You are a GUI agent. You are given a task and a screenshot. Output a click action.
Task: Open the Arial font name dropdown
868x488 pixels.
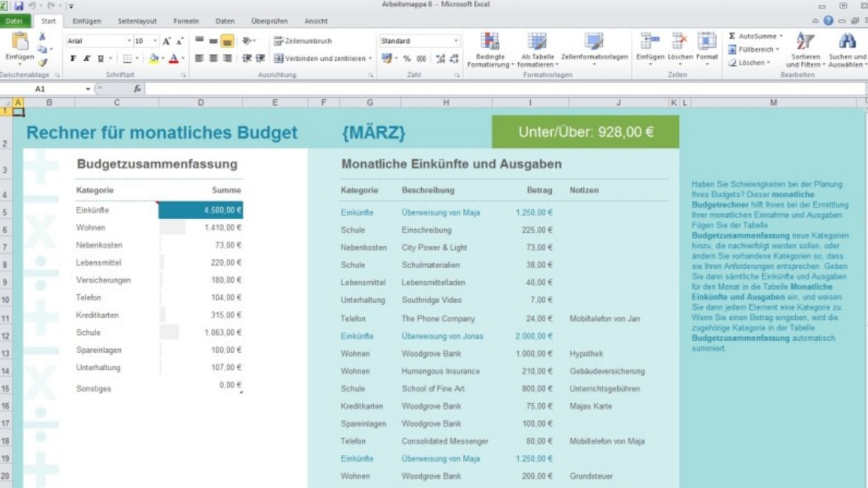[x=129, y=41]
